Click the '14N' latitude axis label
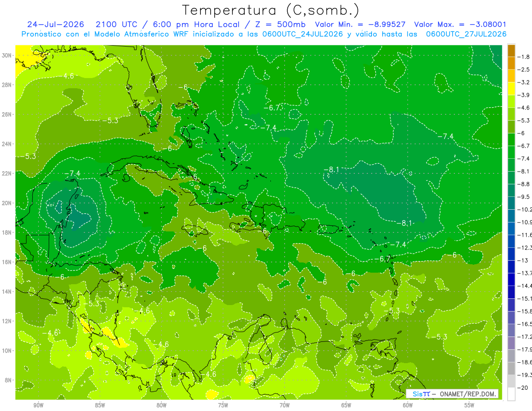This screenshot has height=411, width=532. coord(8,291)
